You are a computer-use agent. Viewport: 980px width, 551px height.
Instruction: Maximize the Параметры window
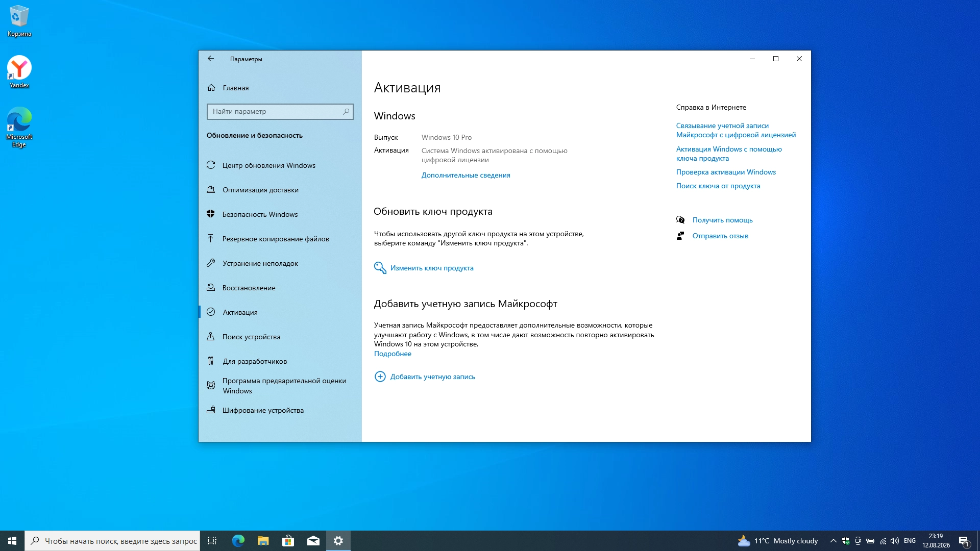coord(775,59)
